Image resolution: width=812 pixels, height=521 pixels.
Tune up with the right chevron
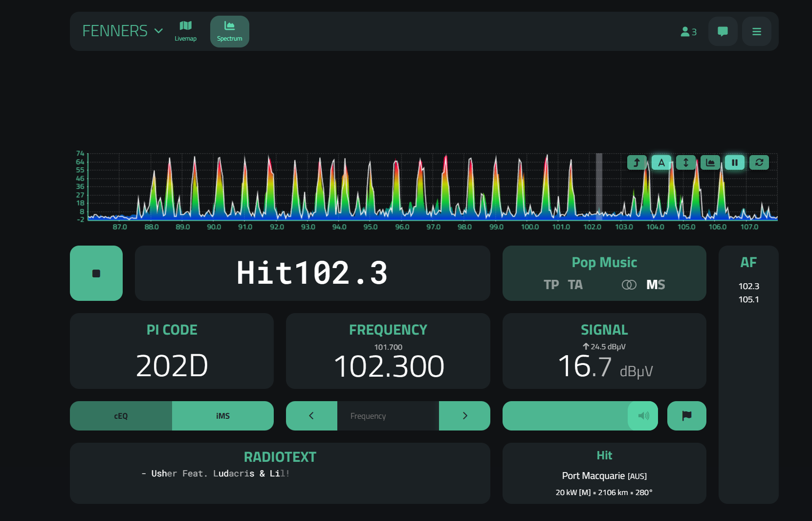[x=464, y=416]
